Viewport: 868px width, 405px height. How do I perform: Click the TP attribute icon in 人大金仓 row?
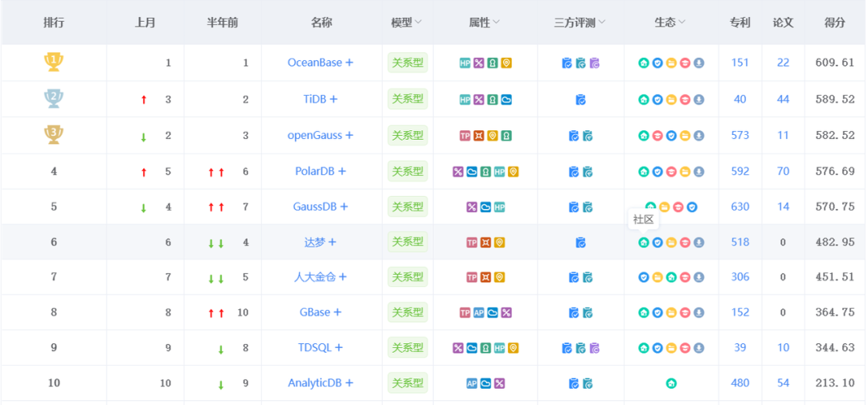(x=472, y=277)
